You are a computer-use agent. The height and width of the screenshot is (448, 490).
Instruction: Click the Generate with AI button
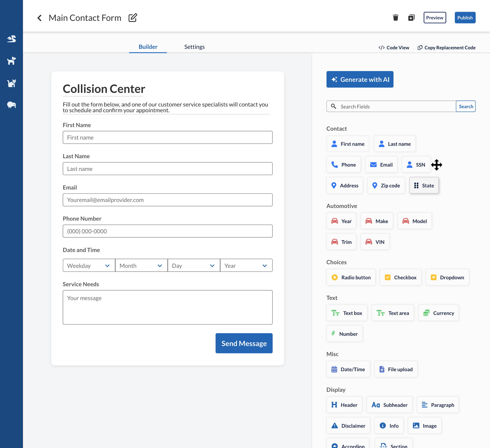coord(360,79)
